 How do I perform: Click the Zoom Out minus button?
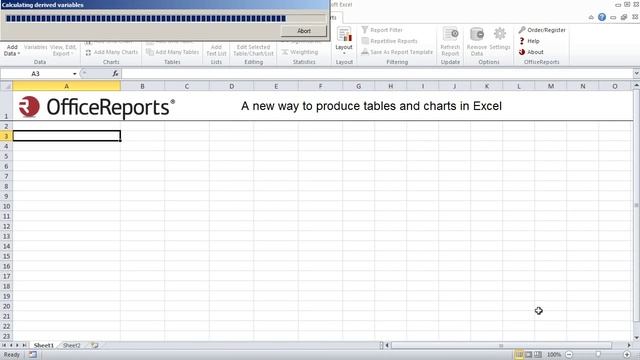569,354
